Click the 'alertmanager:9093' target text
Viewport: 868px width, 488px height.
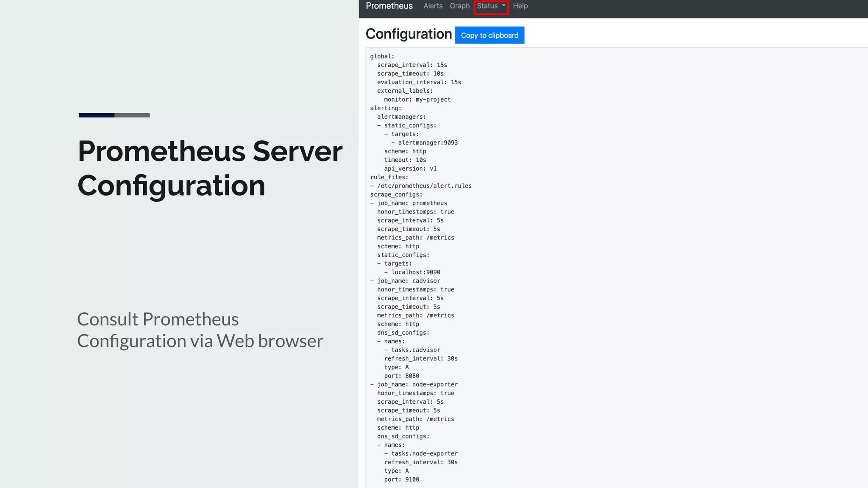coord(428,143)
